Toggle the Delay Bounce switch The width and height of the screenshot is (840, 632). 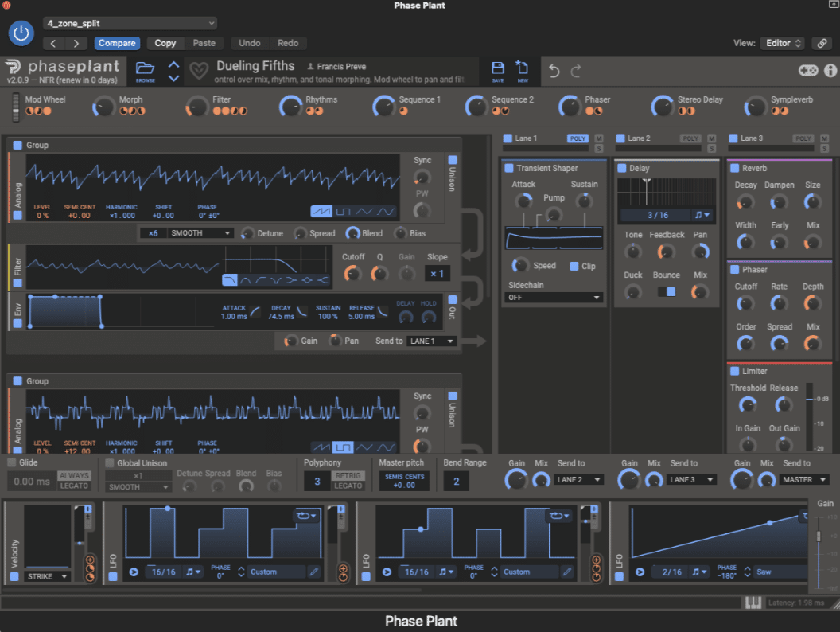667,291
